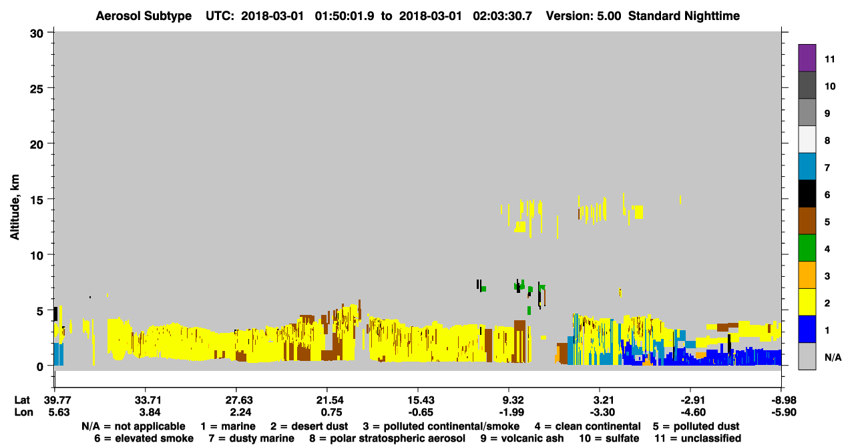Click legend text '11 = unclassified'
Screen dimensions: 868x445
(698, 438)
